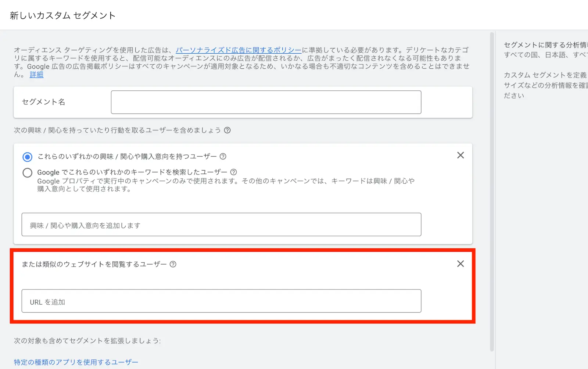Remove the interests section with its X icon
Image resolution: width=588 pixels, height=369 pixels.
[x=460, y=155]
